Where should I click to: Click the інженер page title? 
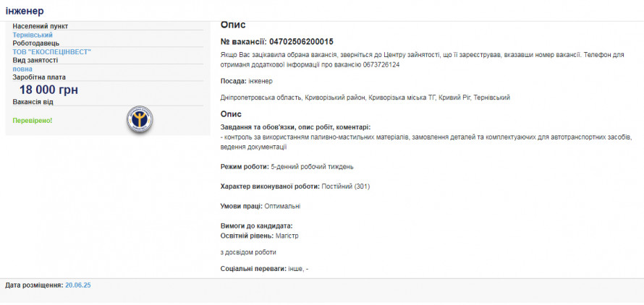coord(25,11)
